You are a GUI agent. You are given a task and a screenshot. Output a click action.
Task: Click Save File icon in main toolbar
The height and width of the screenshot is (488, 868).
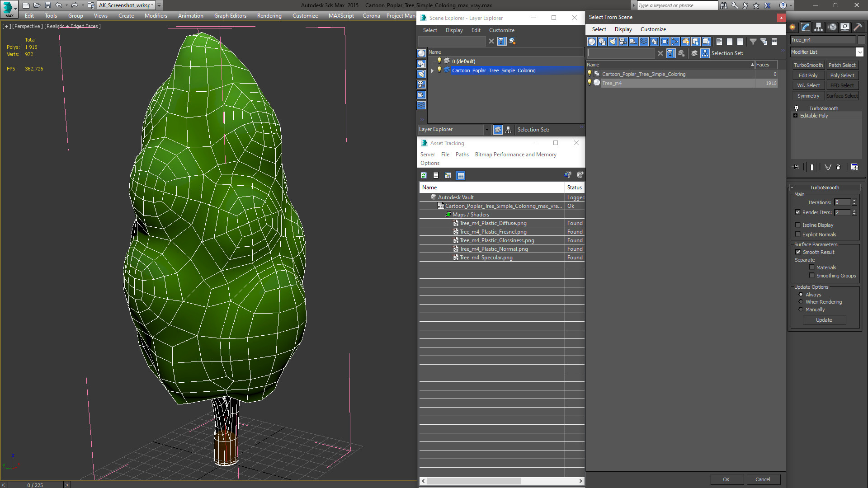[47, 5]
